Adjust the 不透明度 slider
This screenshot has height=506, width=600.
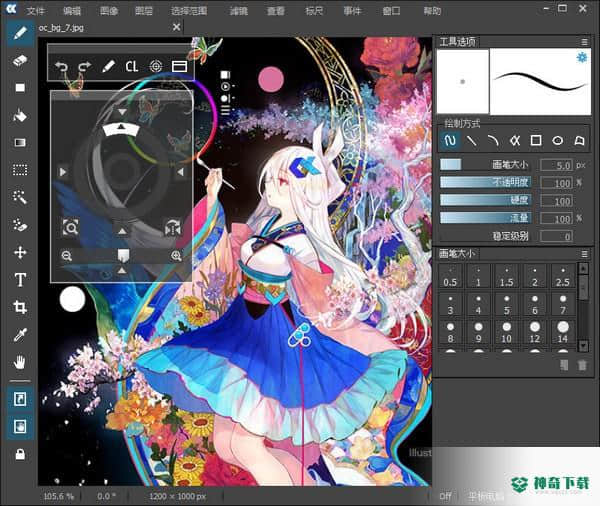click(485, 182)
